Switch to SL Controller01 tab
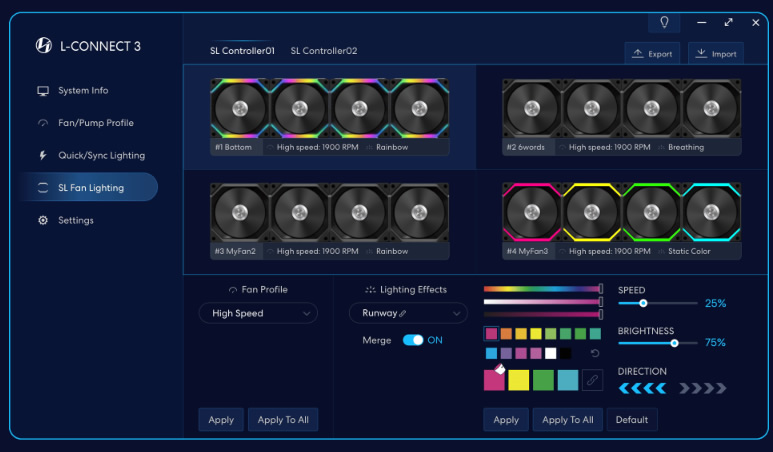Viewport: 773px width, 452px height. pos(242,51)
